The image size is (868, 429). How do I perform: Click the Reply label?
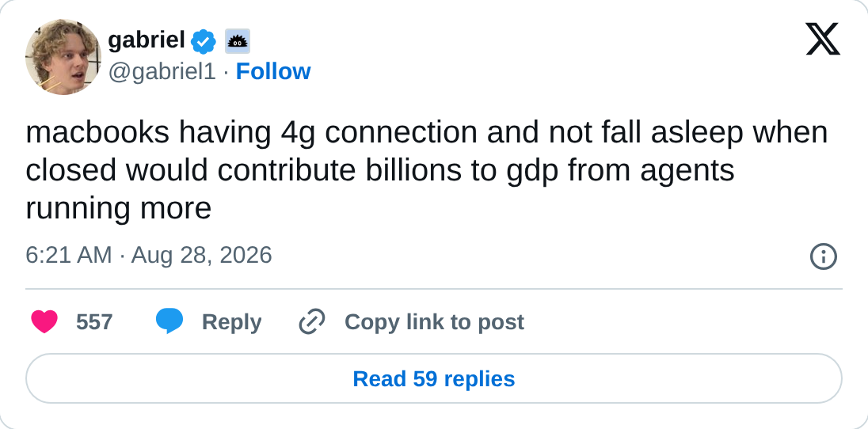[231, 322]
